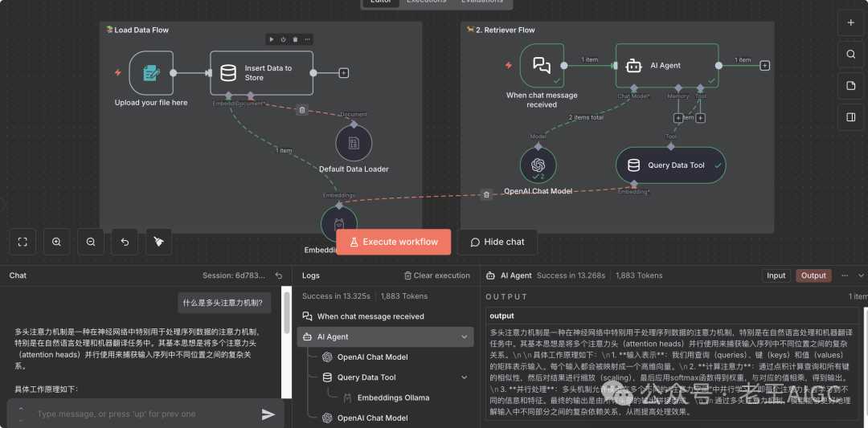Click the add node plus button

click(x=850, y=22)
